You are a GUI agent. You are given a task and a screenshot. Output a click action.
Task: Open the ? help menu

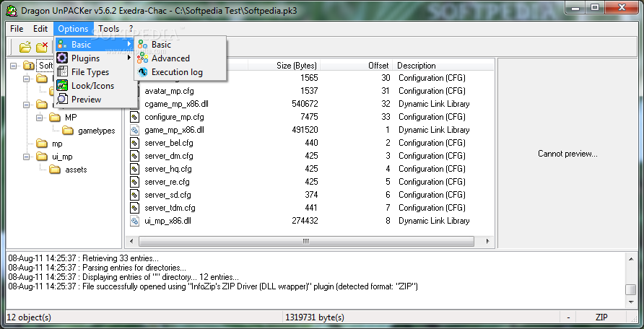click(131, 29)
